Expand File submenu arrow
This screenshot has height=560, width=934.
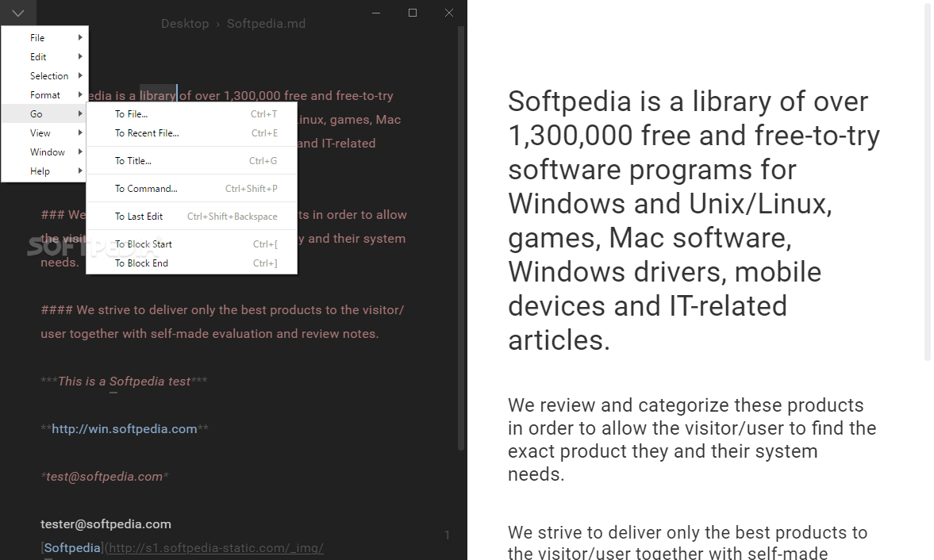(80, 37)
